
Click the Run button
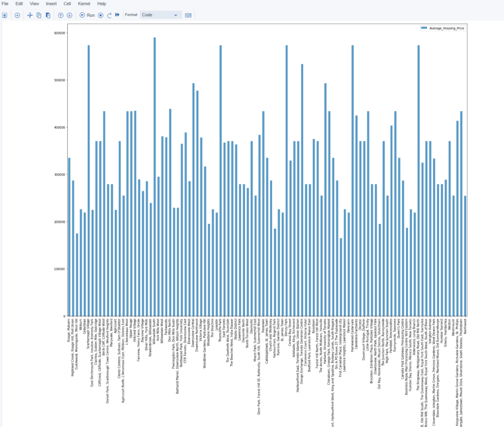point(89,15)
